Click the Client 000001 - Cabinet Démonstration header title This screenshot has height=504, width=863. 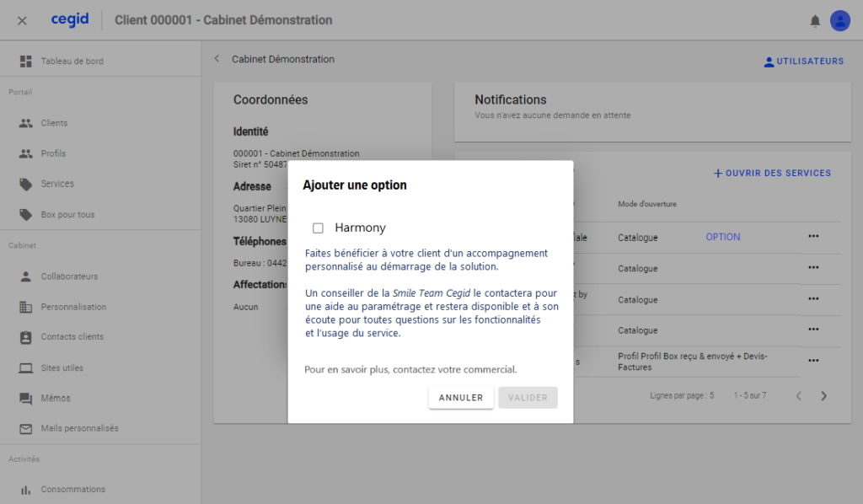click(223, 20)
